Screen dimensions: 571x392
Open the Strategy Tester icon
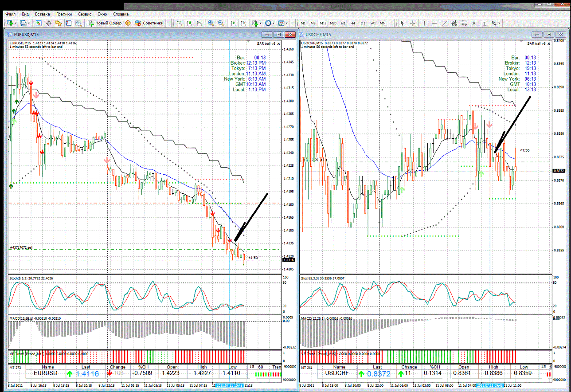coord(78,23)
